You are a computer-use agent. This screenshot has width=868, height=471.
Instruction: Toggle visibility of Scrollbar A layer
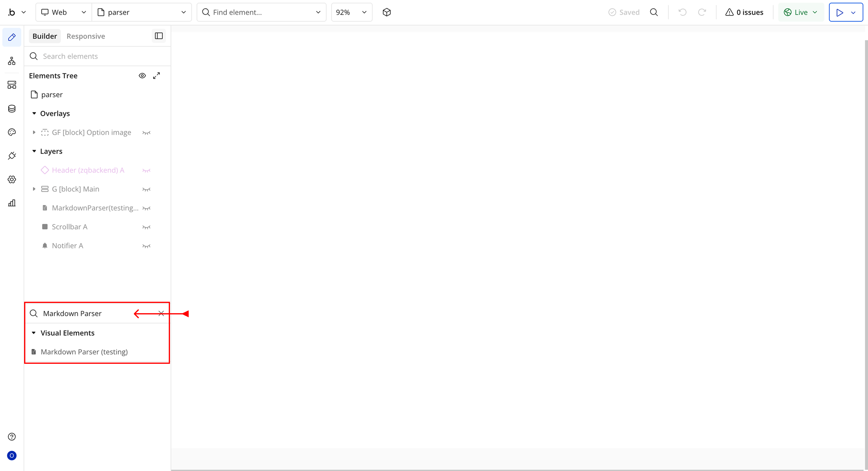click(146, 227)
